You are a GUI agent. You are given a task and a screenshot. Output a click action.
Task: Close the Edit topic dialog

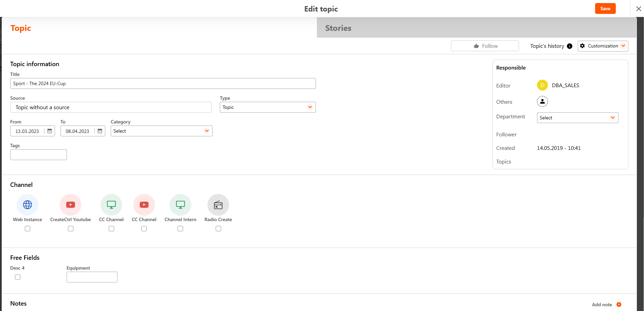tap(639, 9)
